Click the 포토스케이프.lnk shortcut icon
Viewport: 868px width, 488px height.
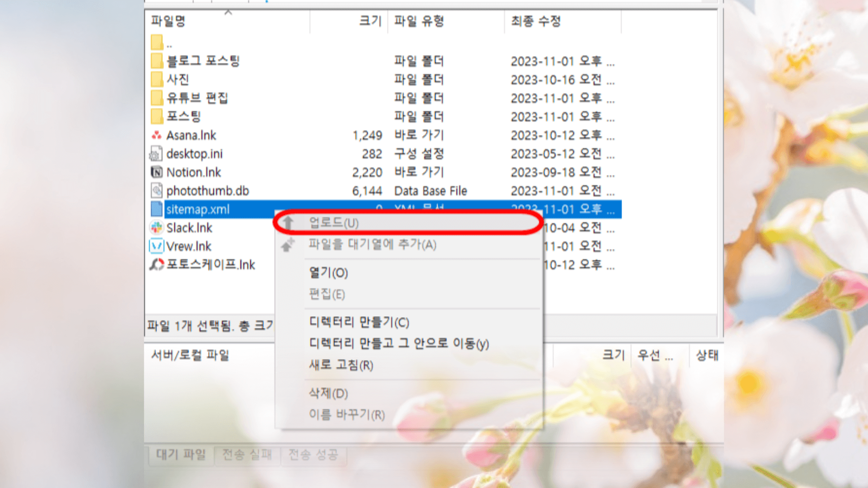point(156,265)
